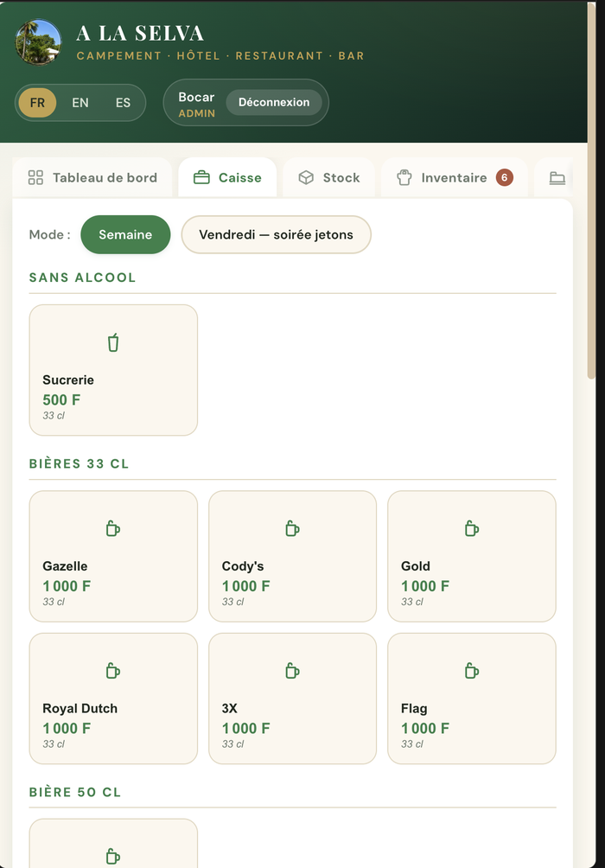This screenshot has height=868, width=605.
Task: Click the Déconnexion button
Action: click(x=274, y=102)
